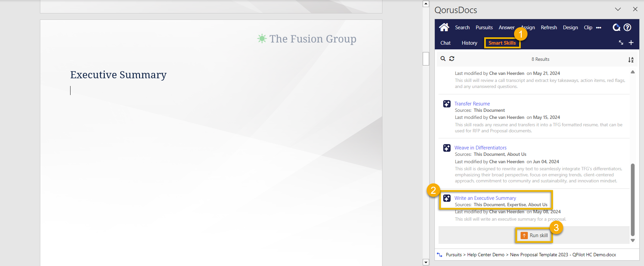This screenshot has height=266, width=644.
Task: Click the Weave in Differentiators skill icon
Action: point(447,148)
